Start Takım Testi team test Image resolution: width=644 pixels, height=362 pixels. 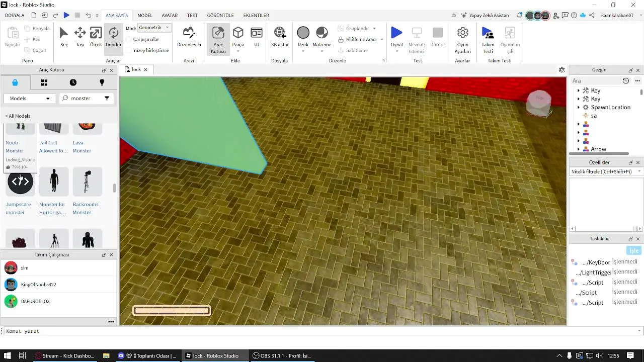(488, 40)
